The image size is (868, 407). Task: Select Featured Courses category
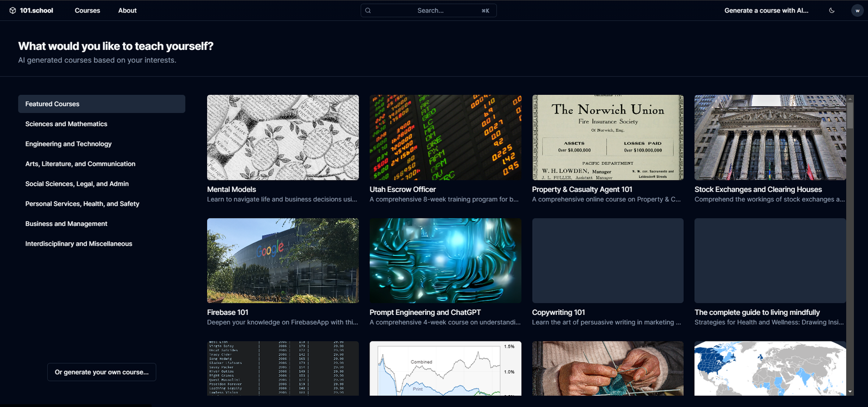pyautogui.click(x=101, y=104)
